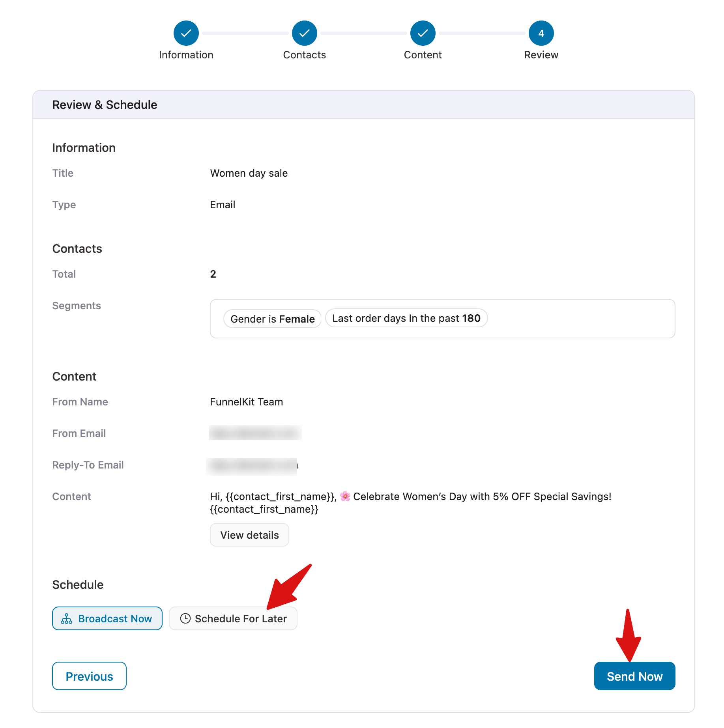The width and height of the screenshot is (724, 728).
Task: Open View details for the email content
Action: (x=249, y=535)
